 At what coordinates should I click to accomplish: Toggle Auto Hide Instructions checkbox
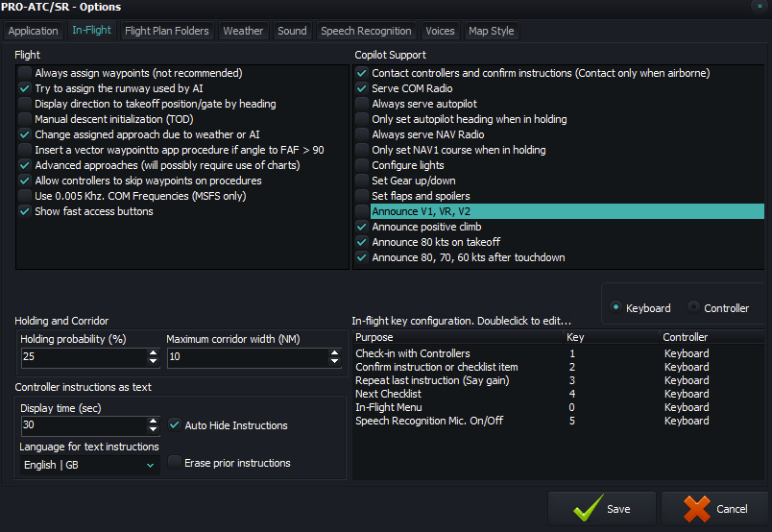tap(175, 424)
